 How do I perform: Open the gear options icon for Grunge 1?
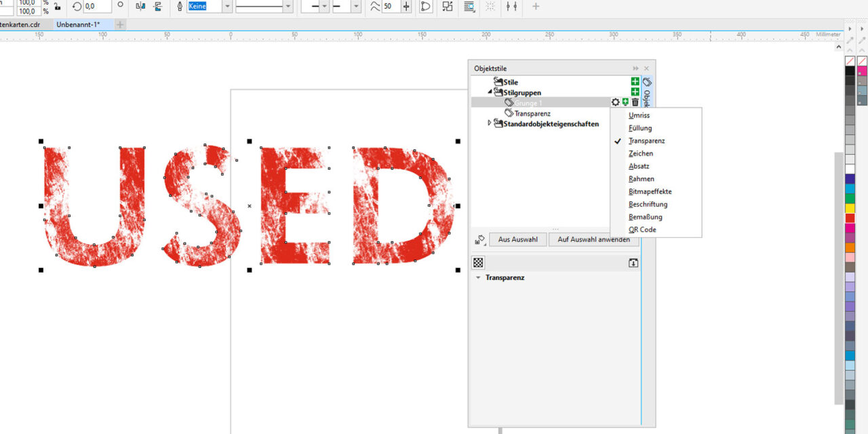(x=615, y=102)
